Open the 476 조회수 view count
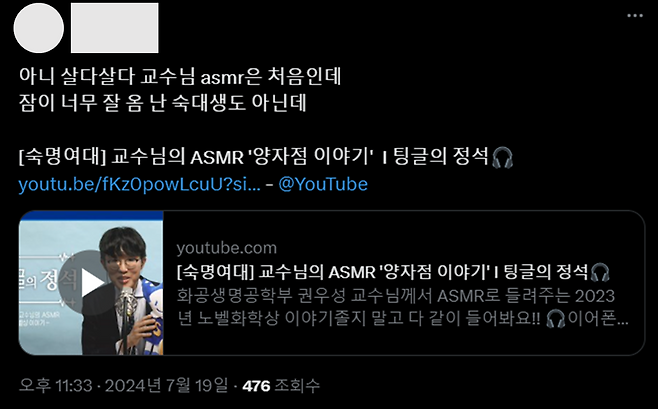The height and width of the screenshot is (409, 658). pos(281,385)
